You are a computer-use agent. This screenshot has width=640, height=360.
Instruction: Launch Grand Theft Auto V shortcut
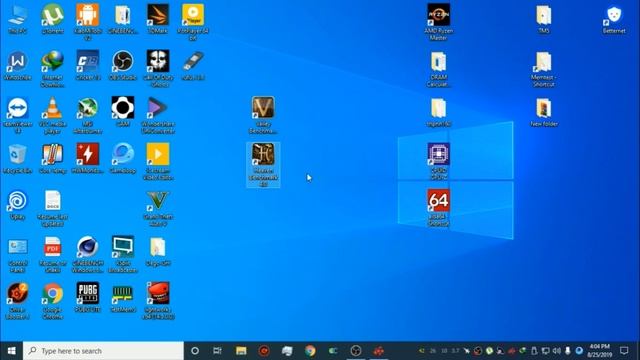(158, 209)
